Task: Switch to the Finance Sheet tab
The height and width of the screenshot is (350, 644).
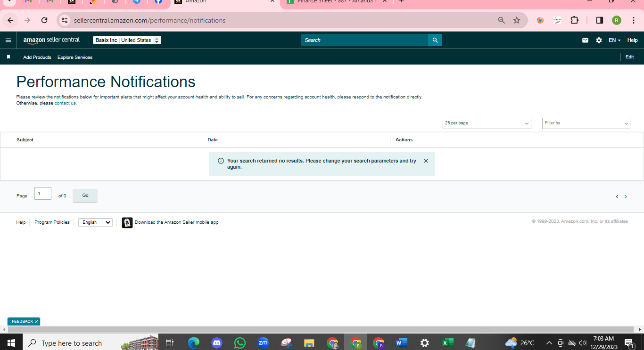Action: tap(337, 2)
